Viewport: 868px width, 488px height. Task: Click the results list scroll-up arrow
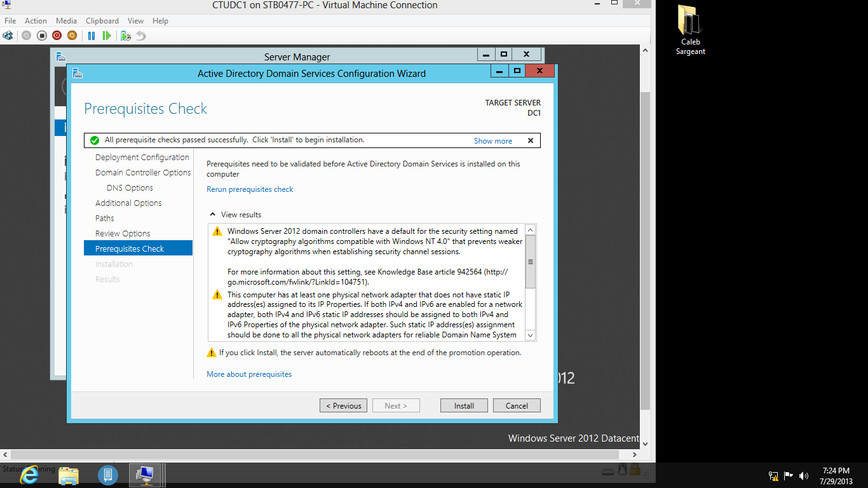[531, 229]
